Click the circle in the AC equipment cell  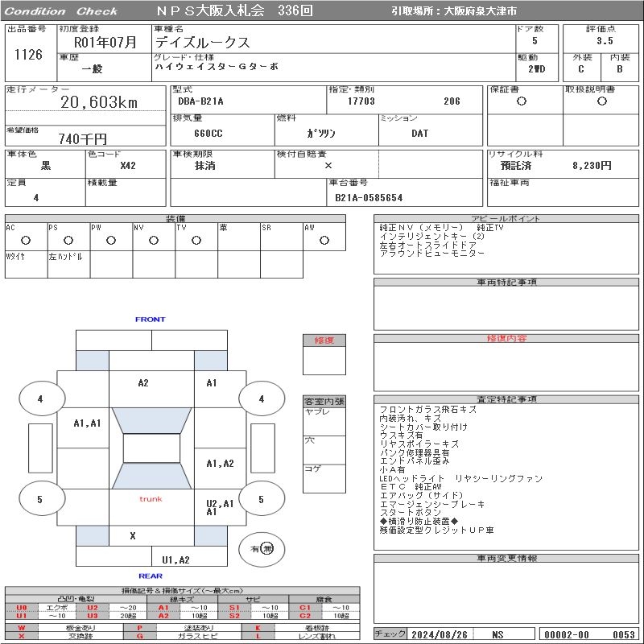click(26, 240)
